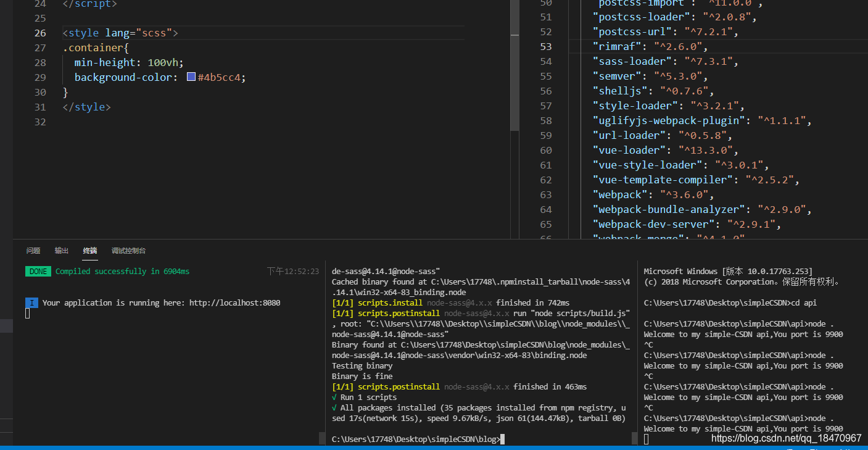Click the "postcss-url" dependency line
868x450 pixels.
[665, 31]
